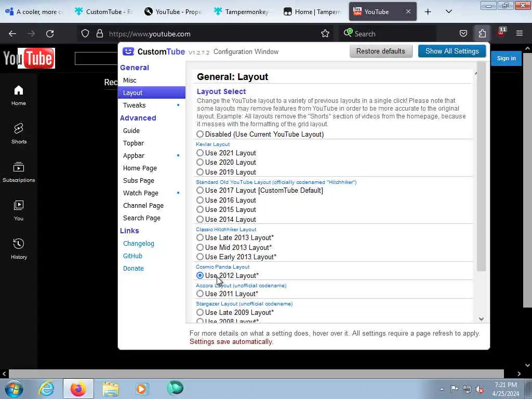
Task: Open History in YouTube sidebar
Action: coord(19,249)
